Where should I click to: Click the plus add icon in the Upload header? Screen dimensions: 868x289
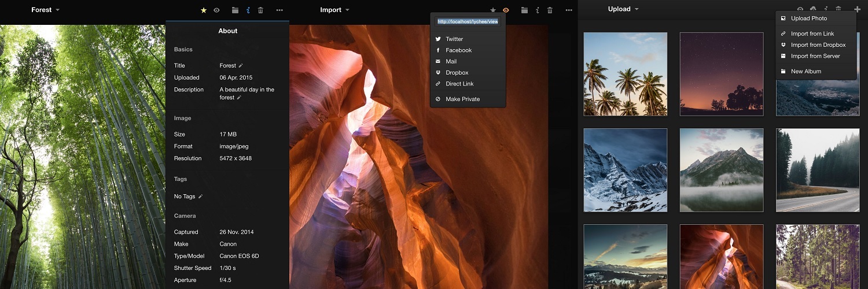[857, 9]
